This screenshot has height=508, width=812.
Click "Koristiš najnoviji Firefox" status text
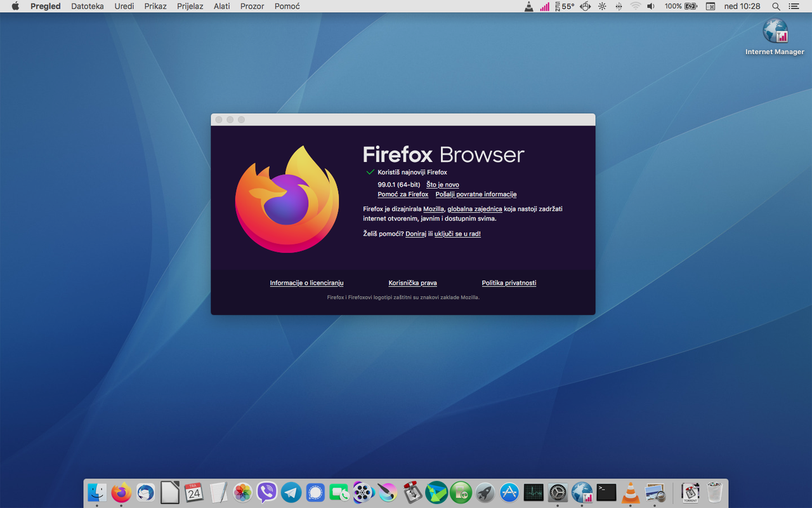point(412,172)
